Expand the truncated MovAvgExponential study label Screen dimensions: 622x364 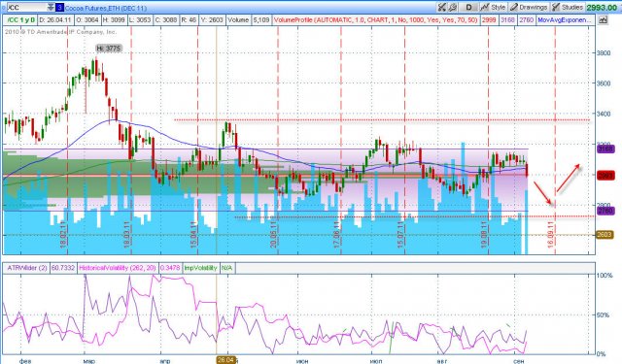pyautogui.click(x=566, y=19)
